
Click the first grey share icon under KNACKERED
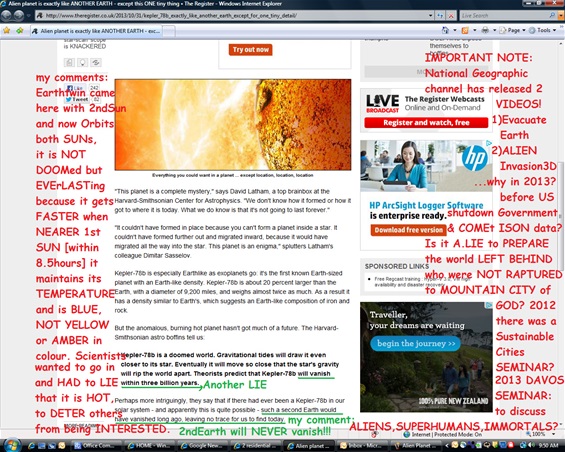click(x=69, y=62)
